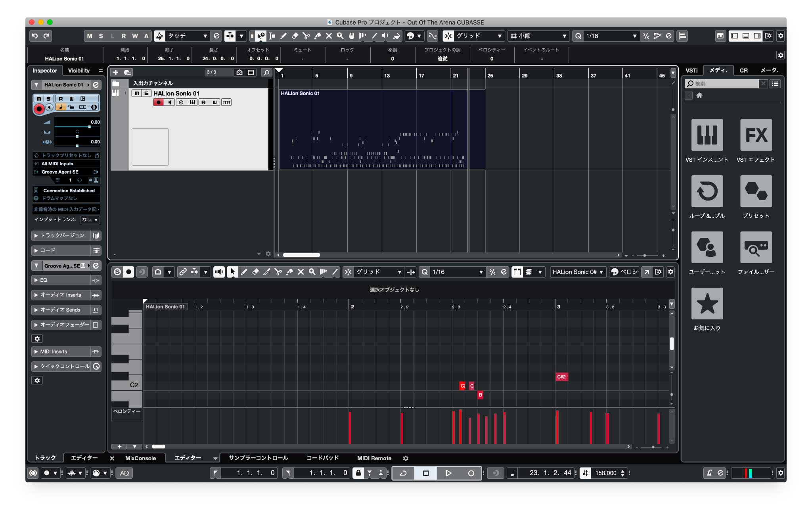Switch to the VSTi tab in the right panel
This screenshot has width=812, height=516.
(x=691, y=71)
